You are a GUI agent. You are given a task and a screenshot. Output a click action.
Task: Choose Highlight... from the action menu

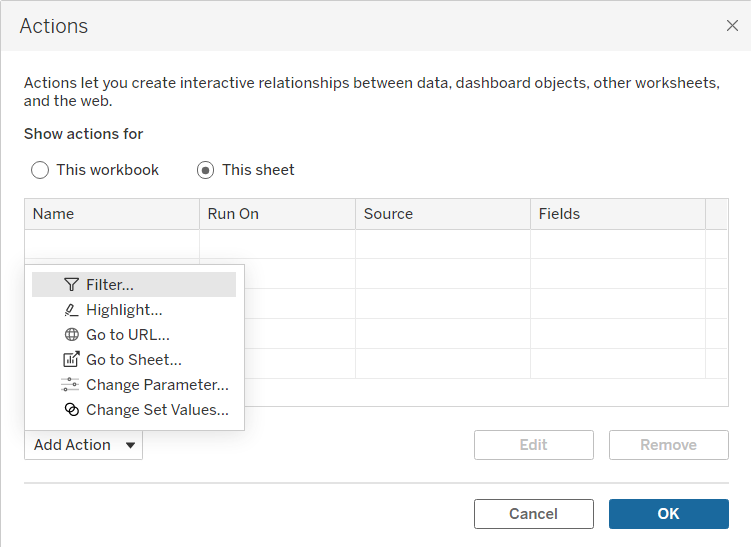pos(124,310)
